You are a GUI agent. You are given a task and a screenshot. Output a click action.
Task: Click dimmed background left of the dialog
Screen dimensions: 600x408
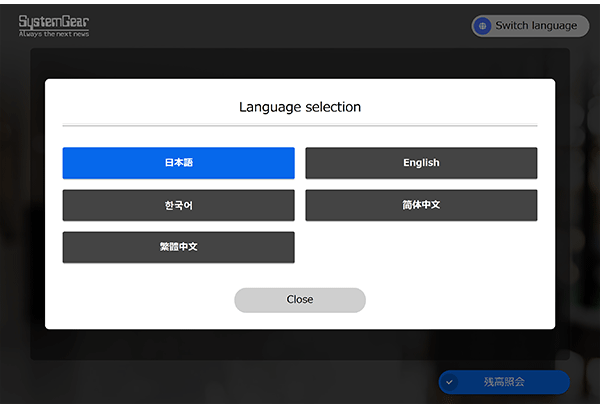(20, 200)
